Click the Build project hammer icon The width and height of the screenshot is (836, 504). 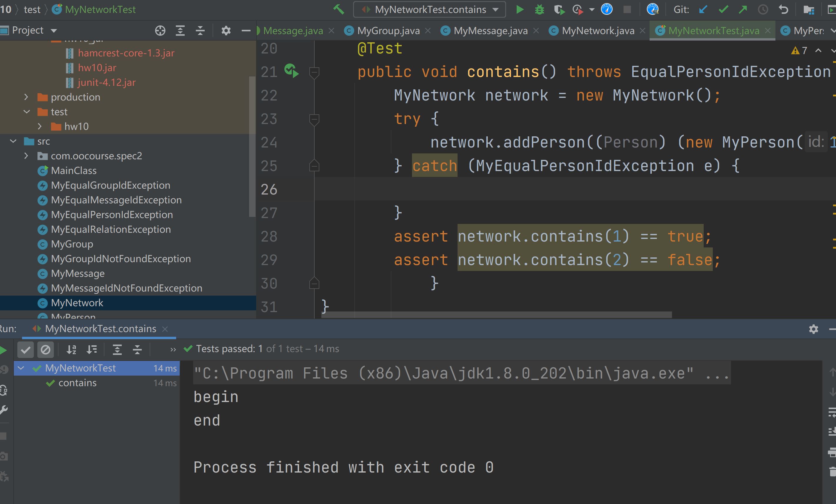tap(338, 9)
